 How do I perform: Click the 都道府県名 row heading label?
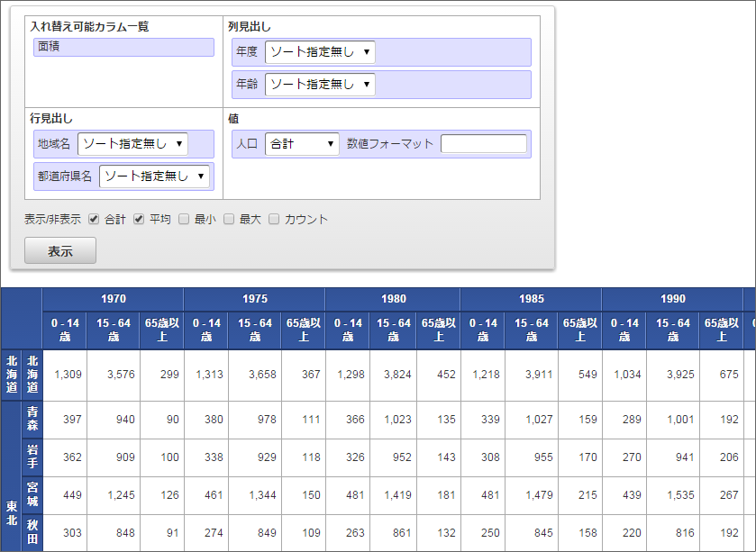pyautogui.click(x=65, y=176)
